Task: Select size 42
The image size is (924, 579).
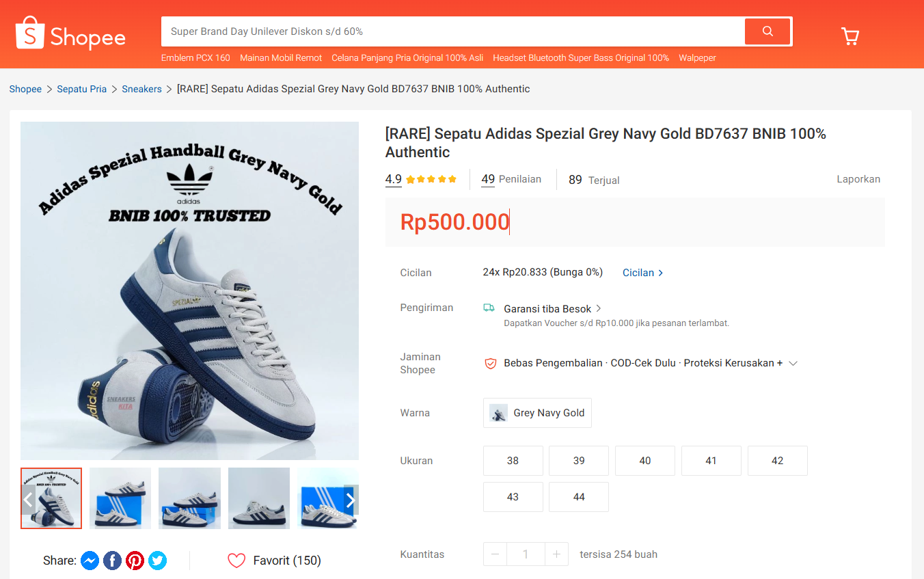Action: pos(777,461)
